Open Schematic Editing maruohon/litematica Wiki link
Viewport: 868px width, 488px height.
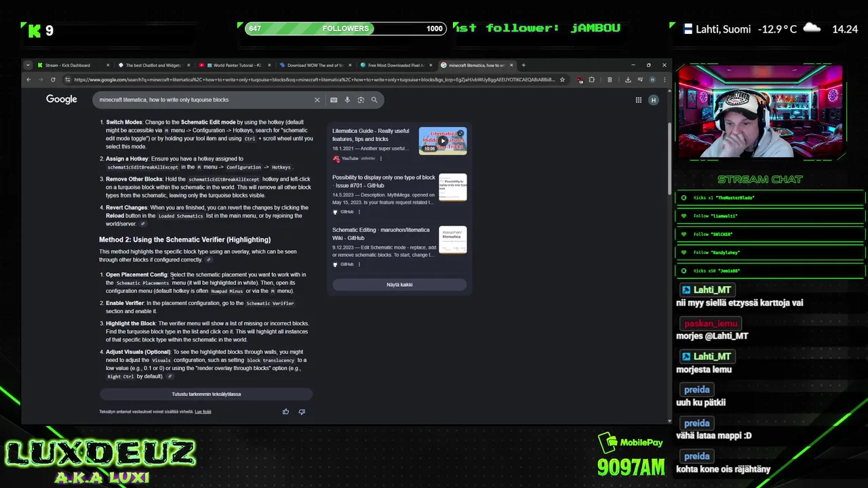click(x=380, y=234)
